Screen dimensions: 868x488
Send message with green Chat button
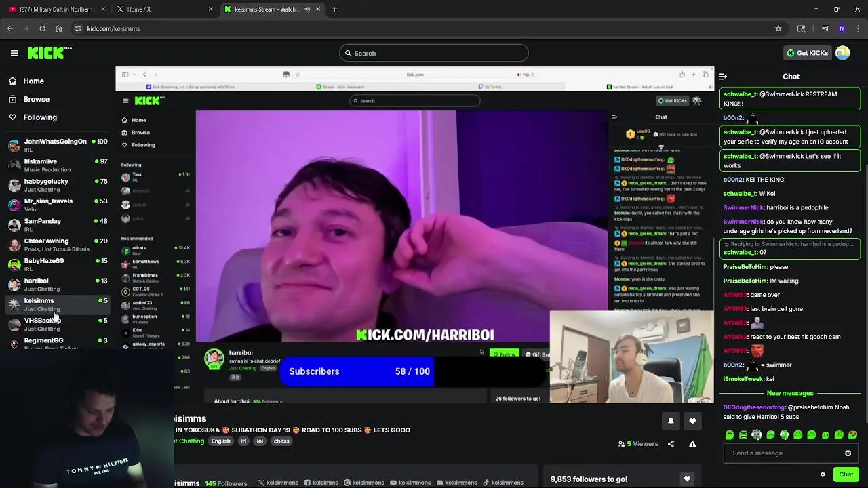coord(846,474)
